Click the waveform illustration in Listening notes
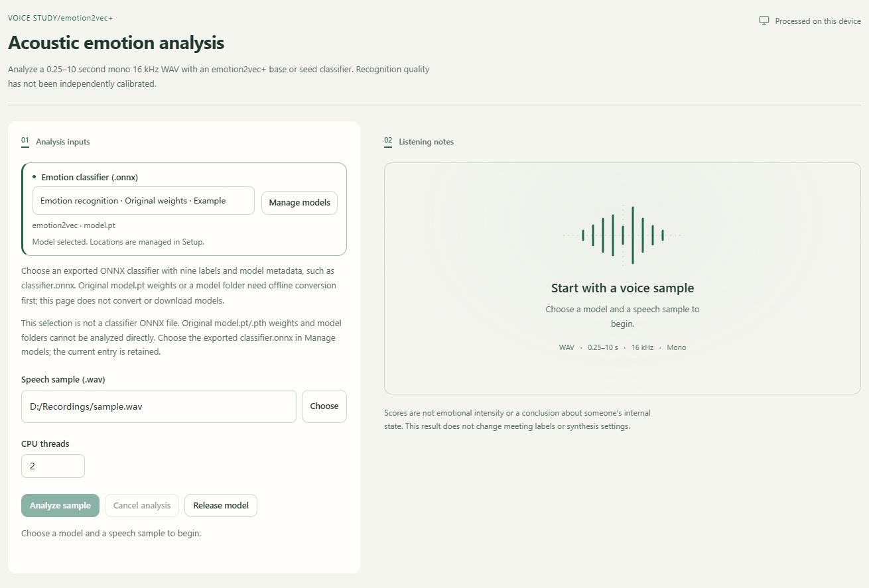The height and width of the screenshot is (588, 869). click(622, 235)
